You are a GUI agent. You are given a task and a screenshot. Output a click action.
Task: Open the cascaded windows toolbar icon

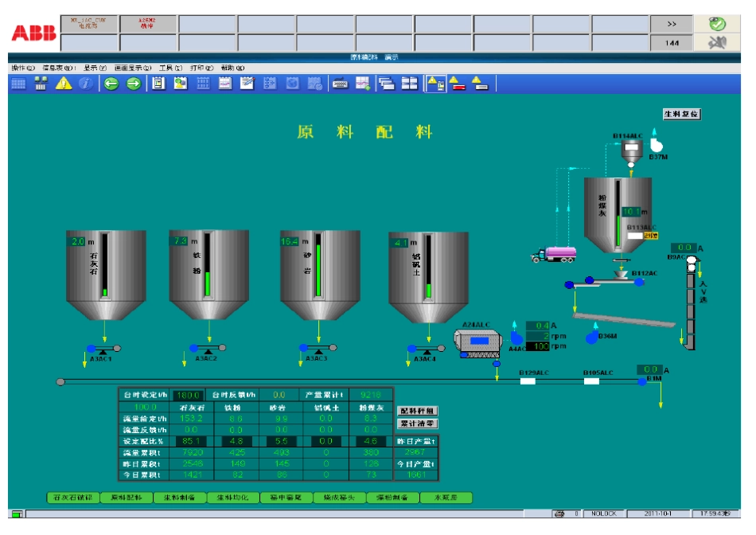[386, 84]
